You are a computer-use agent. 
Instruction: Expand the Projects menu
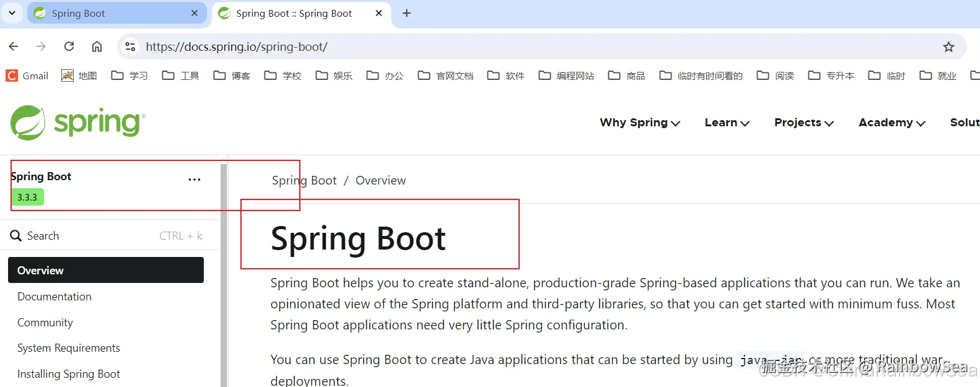(804, 123)
